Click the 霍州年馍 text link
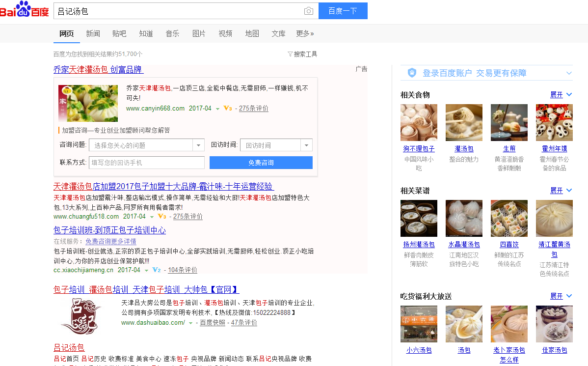 pos(554,149)
